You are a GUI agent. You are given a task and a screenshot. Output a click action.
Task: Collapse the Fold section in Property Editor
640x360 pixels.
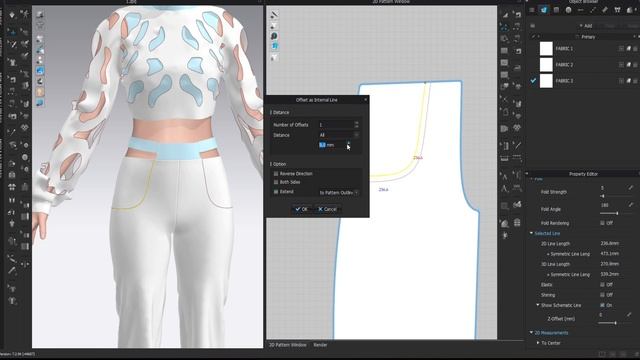point(531,179)
